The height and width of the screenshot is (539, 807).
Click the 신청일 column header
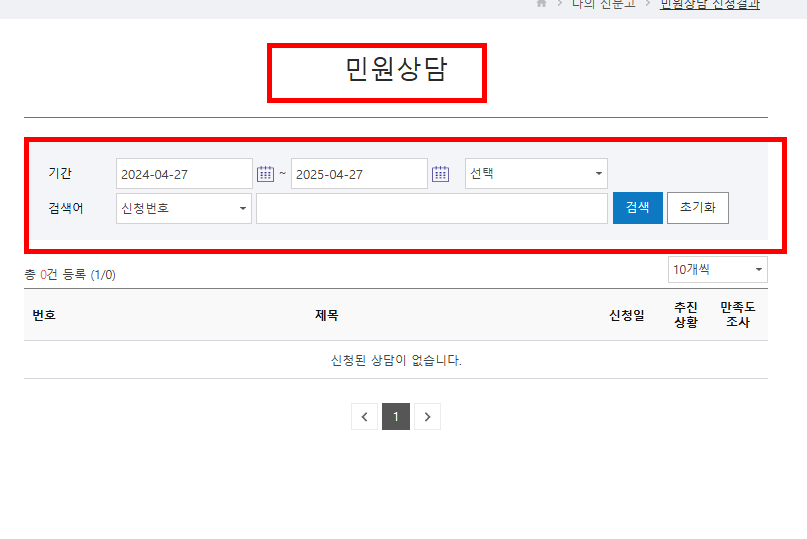[x=627, y=315]
